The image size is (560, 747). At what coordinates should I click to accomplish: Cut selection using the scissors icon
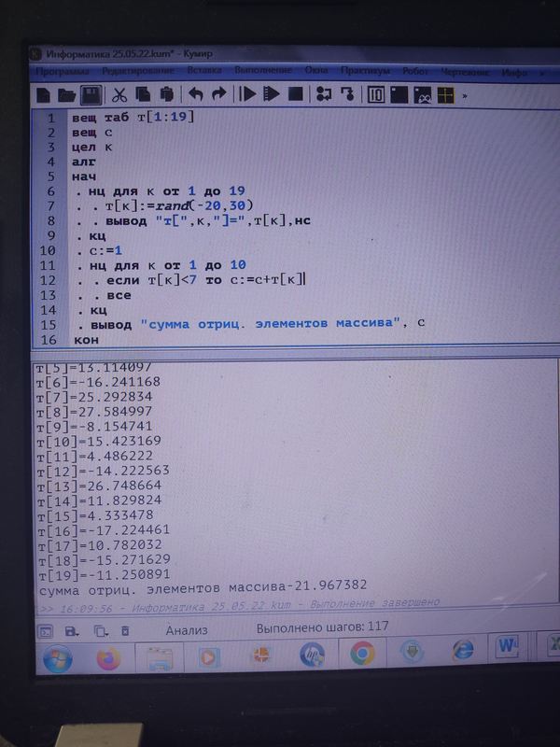[119, 94]
